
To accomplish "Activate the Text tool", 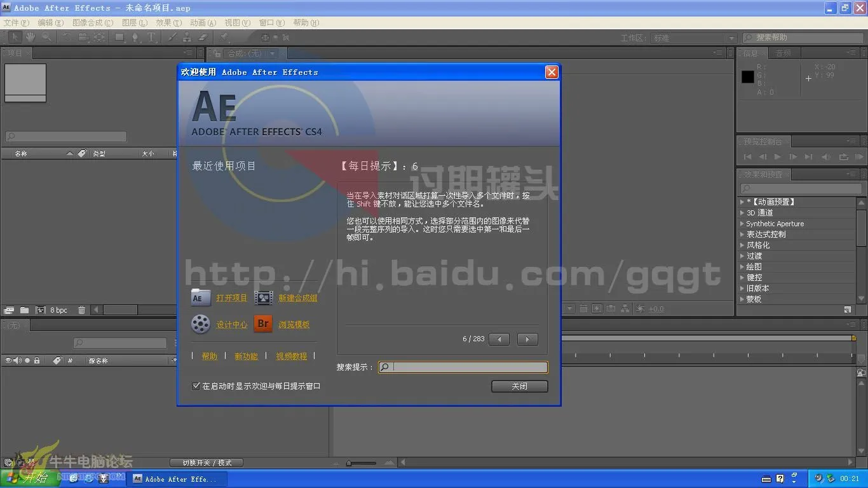I will click(152, 37).
